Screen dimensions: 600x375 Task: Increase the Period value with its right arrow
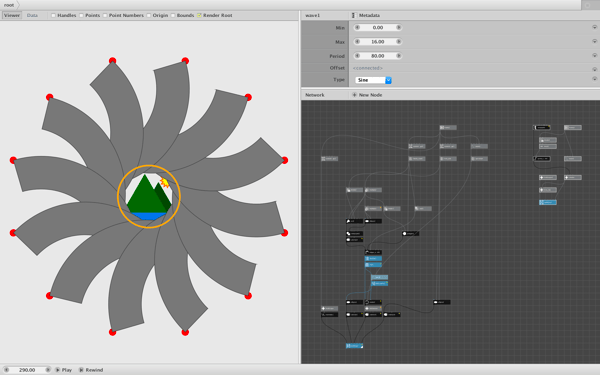(398, 56)
